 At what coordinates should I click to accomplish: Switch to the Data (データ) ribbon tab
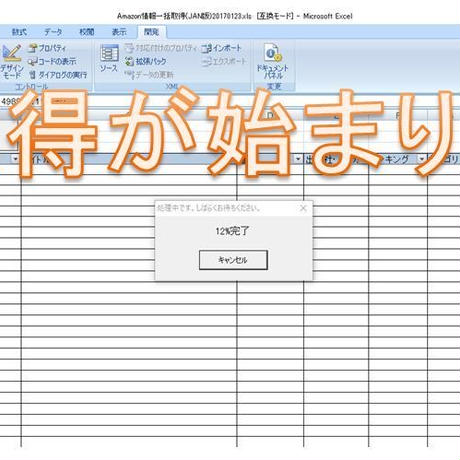coord(53,32)
